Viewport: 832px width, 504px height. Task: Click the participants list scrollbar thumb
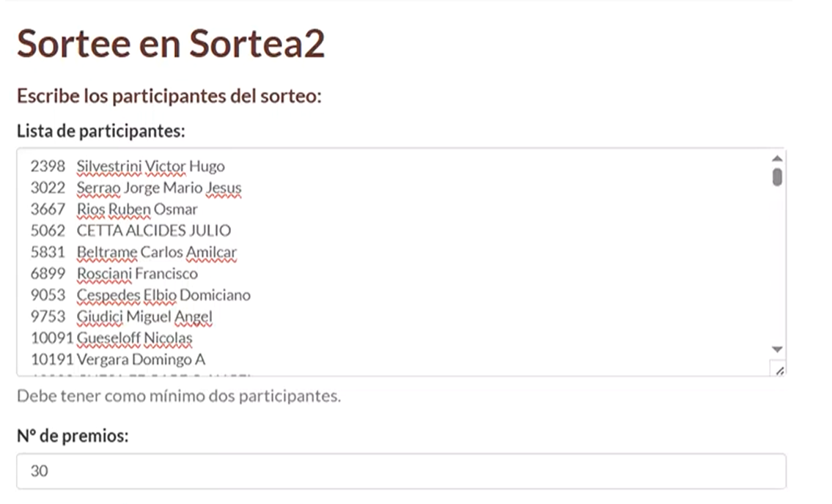(x=777, y=177)
